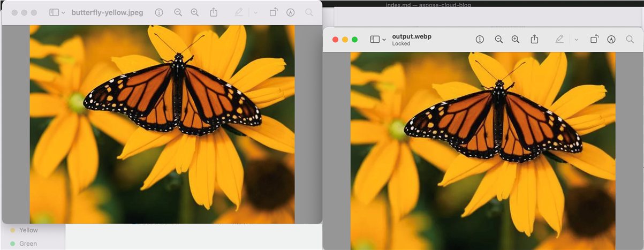Toggle Markup toolbar in output.webp window
644x250 pixels.
tap(611, 40)
